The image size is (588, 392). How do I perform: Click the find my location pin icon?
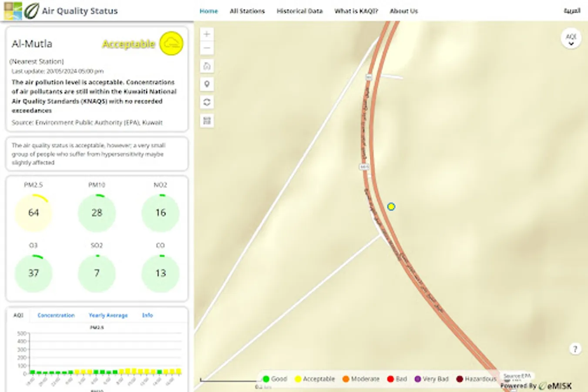pos(207,84)
